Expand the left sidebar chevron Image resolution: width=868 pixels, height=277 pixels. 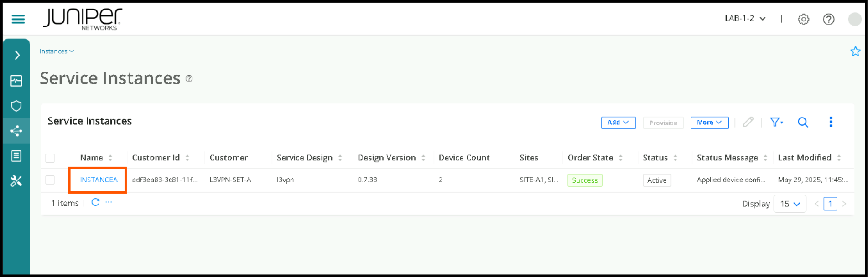(x=17, y=55)
